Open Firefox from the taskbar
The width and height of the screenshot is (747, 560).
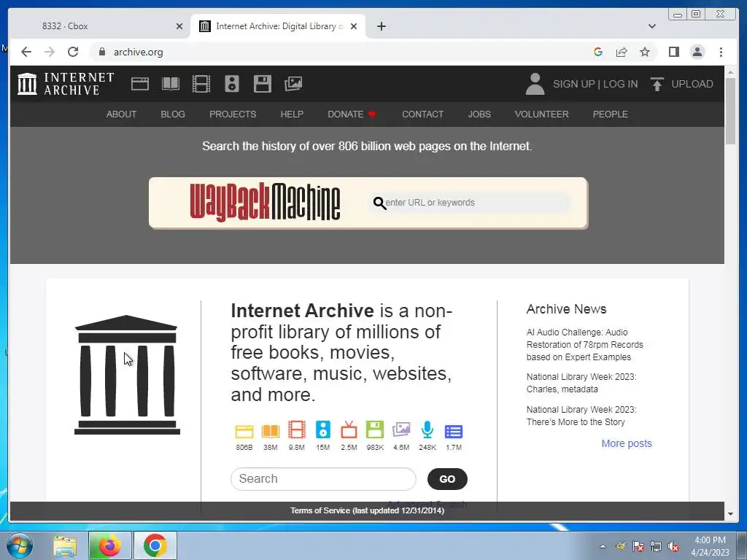pos(109,545)
